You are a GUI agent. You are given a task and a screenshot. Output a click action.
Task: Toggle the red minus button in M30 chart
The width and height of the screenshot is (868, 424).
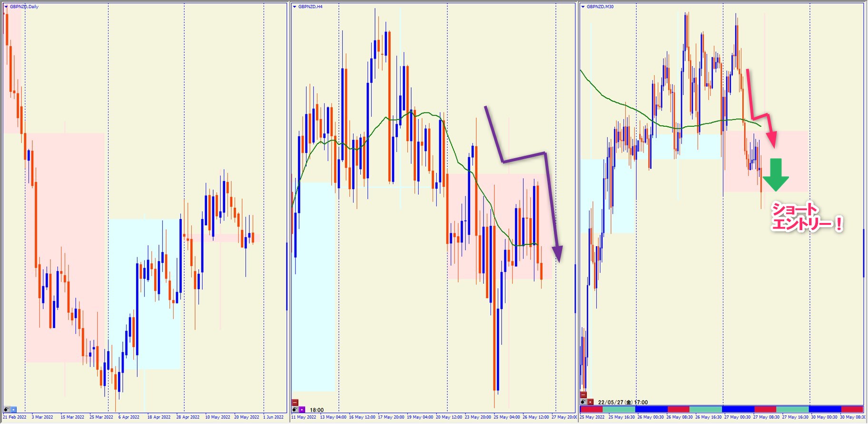coord(583,395)
